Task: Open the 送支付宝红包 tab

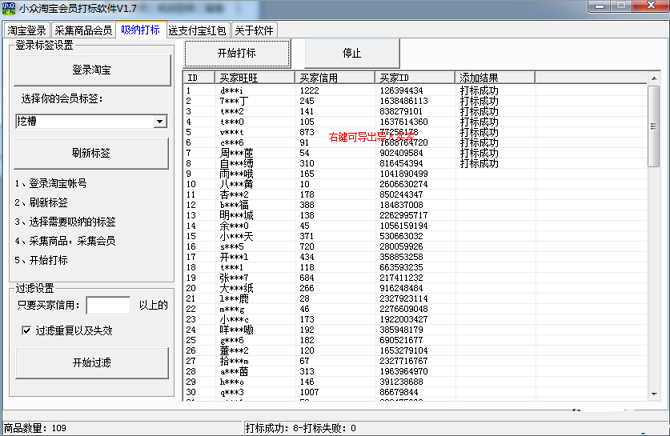Action: click(197, 30)
